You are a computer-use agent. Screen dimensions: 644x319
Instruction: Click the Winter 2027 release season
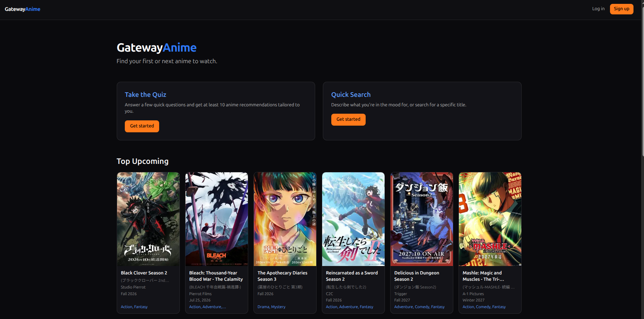point(474,300)
